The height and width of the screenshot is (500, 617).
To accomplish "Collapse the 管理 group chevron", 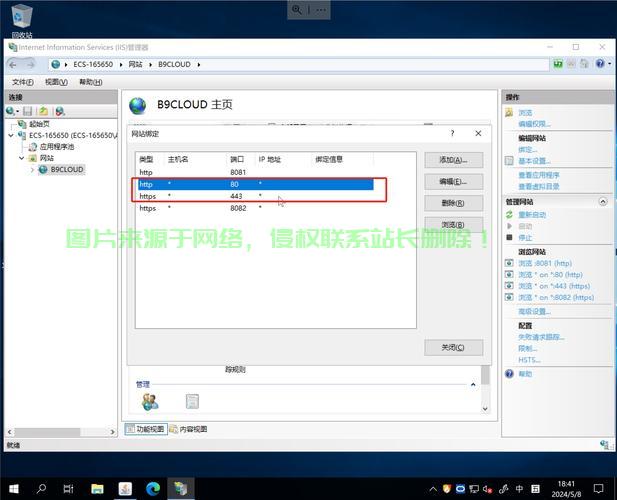I will click(x=473, y=384).
